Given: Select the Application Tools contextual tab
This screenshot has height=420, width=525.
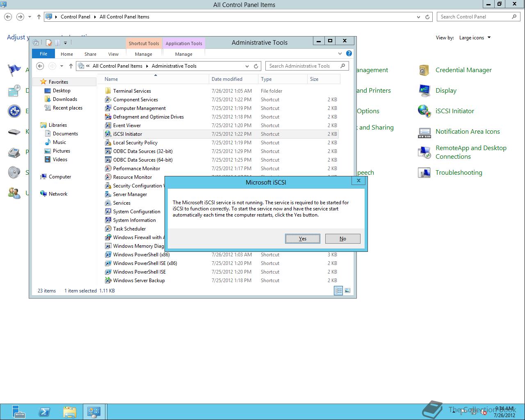Looking at the screenshot, I should pyautogui.click(x=184, y=43).
